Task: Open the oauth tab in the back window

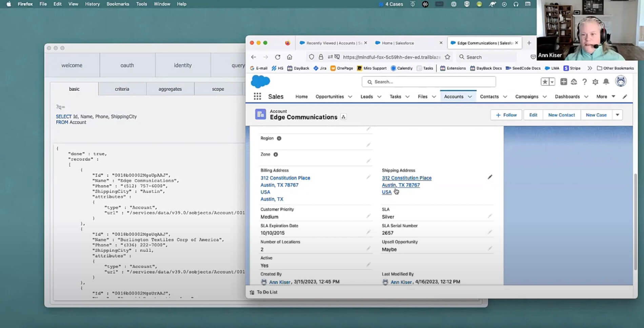Action: coord(127,65)
